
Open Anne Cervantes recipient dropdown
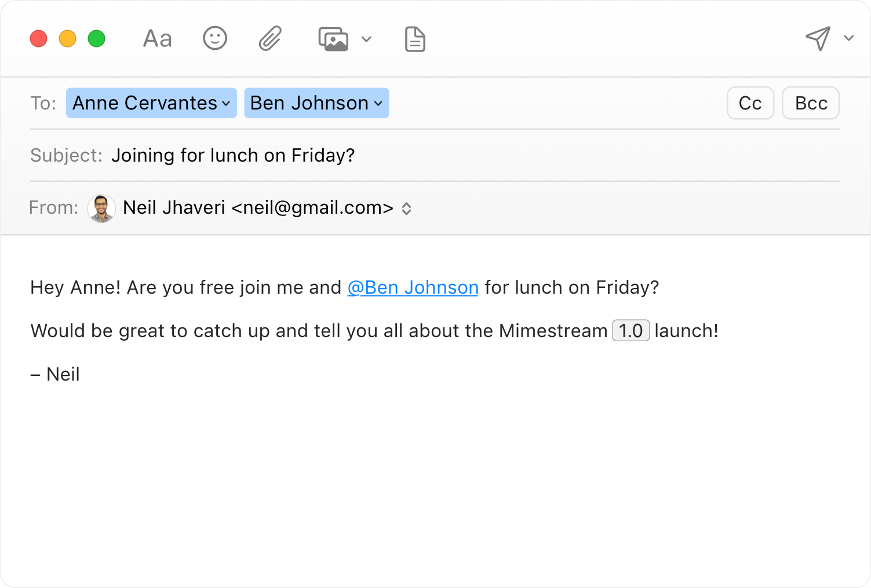pos(226,104)
